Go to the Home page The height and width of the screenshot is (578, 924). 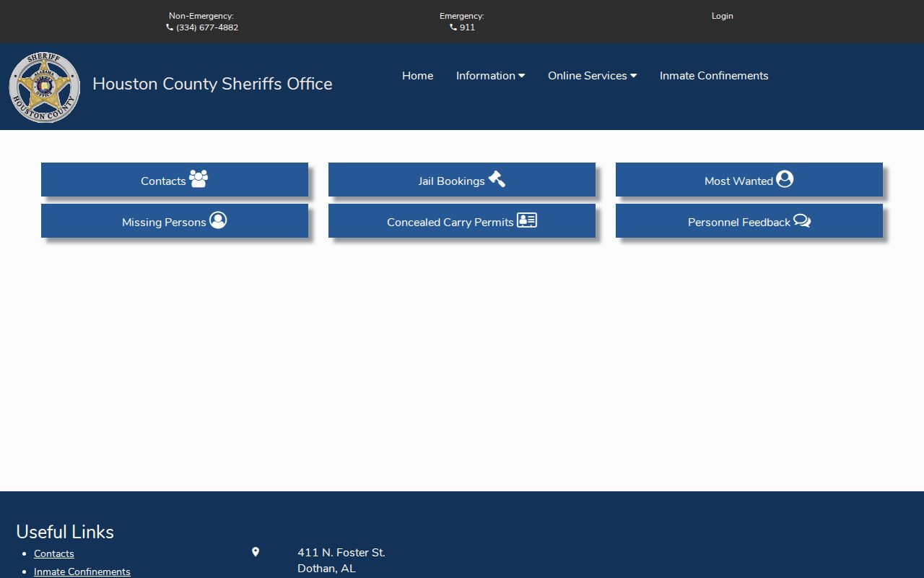click(x=418, y=76)
